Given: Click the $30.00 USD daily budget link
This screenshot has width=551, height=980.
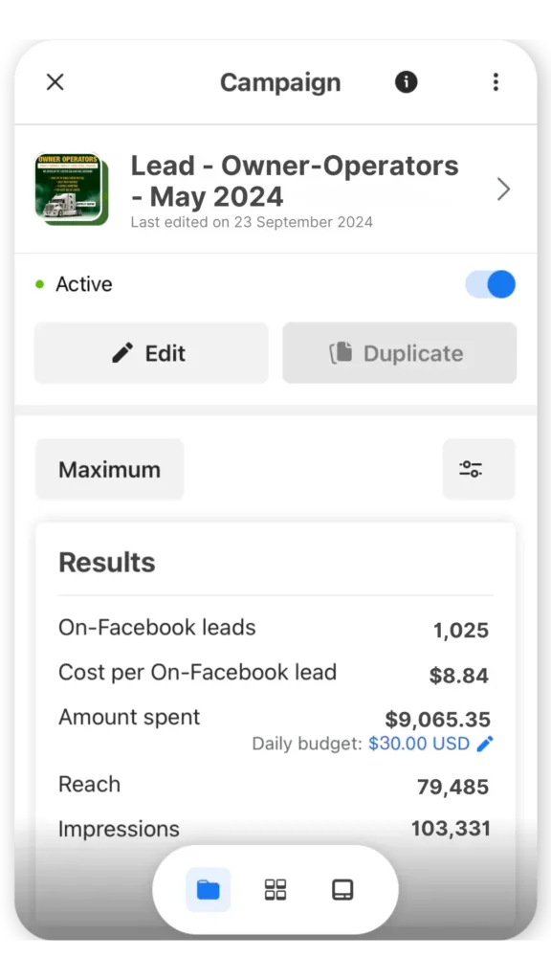Looking at the screenshot, I should click(x=419, y=744).
